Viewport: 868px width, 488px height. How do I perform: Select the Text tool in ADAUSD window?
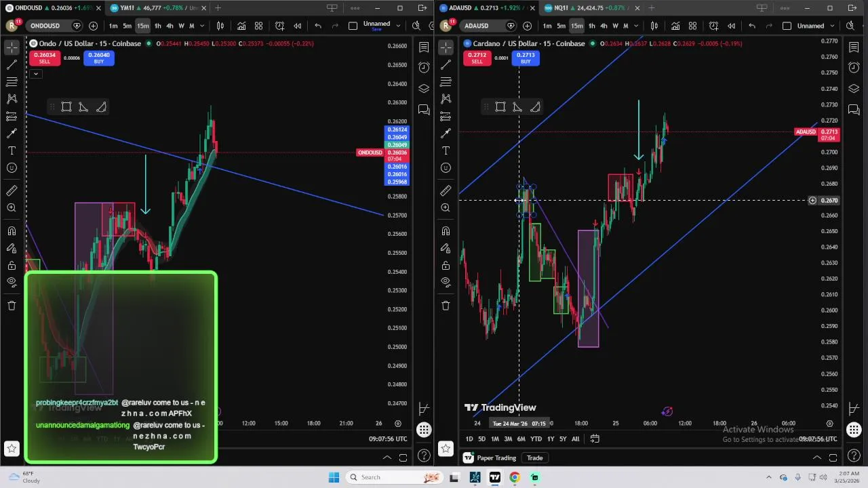446,150
